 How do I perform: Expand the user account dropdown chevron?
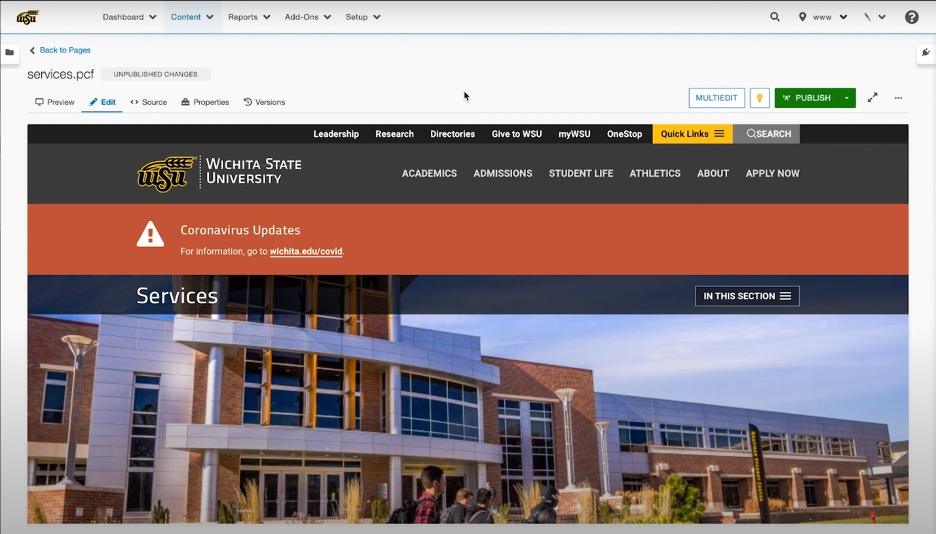click(882, 17)
